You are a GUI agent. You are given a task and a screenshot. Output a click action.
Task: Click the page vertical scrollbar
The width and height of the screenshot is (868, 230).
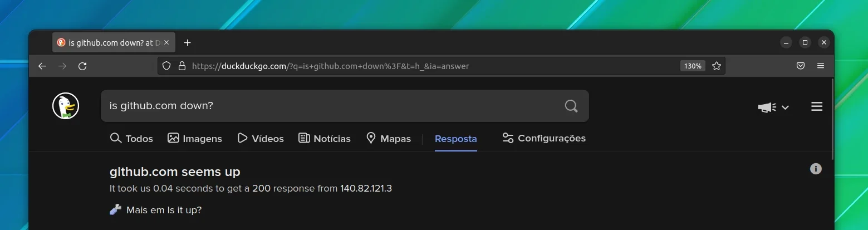[x=832, y=119]
